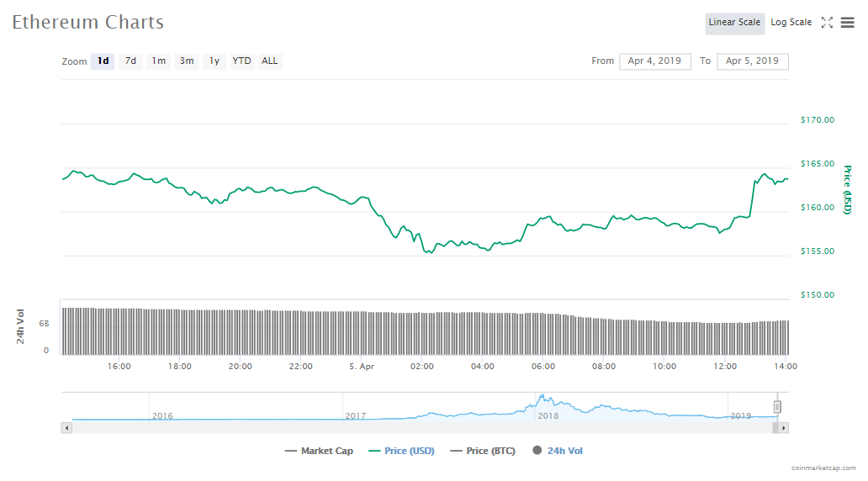Click the From date field
The width and height of the screenshot is (868, 481).
click(x=654, y=61)
